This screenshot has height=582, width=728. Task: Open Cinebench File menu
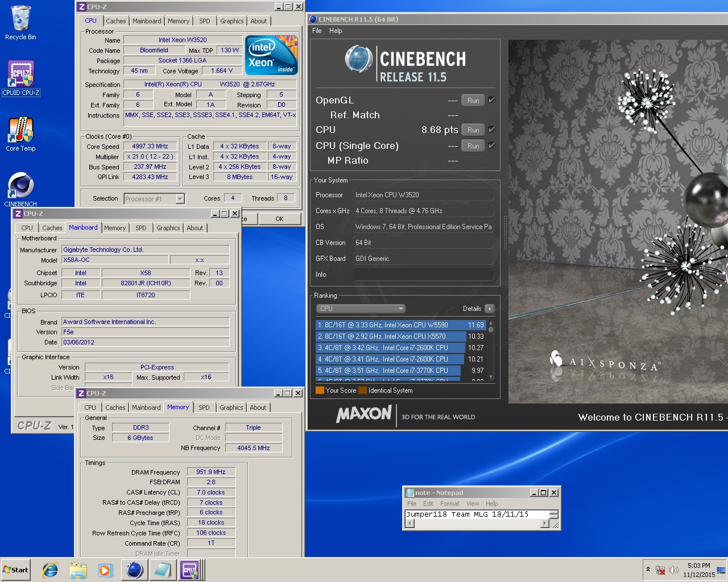[x=317, y=31]
